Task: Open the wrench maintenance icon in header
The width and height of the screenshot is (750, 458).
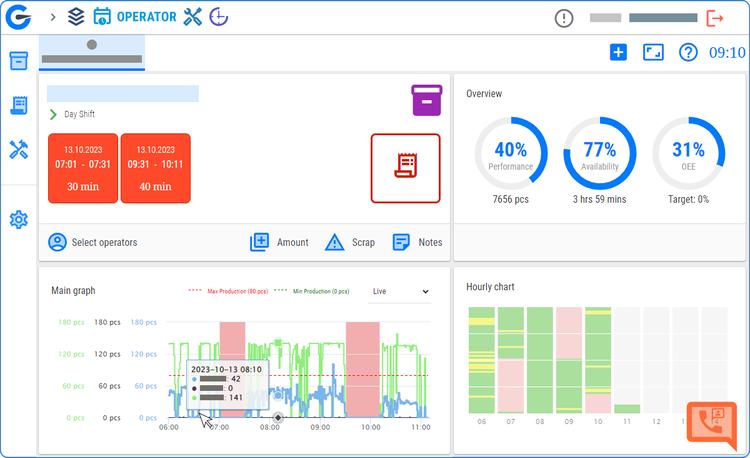Action: [x=193, y=17]
